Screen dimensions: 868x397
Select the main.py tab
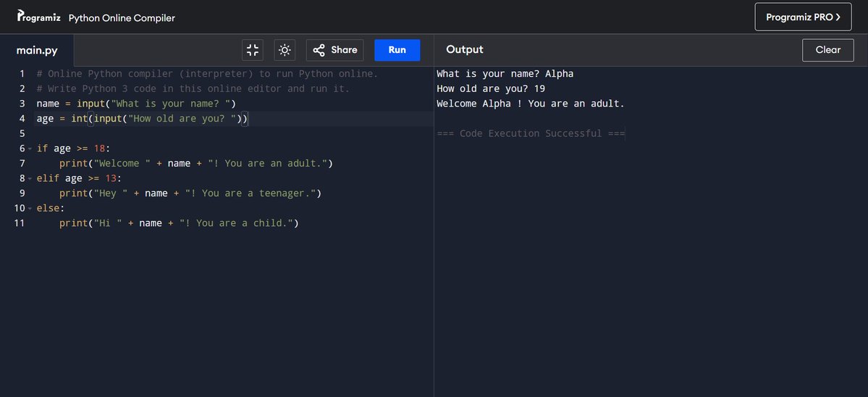[x=36, y=51]
